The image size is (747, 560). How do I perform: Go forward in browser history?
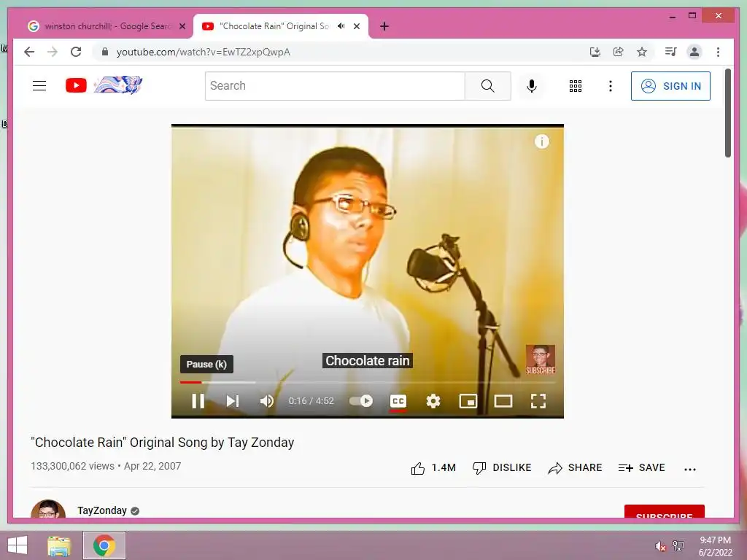pyautogui.click(x=53, y=52)
